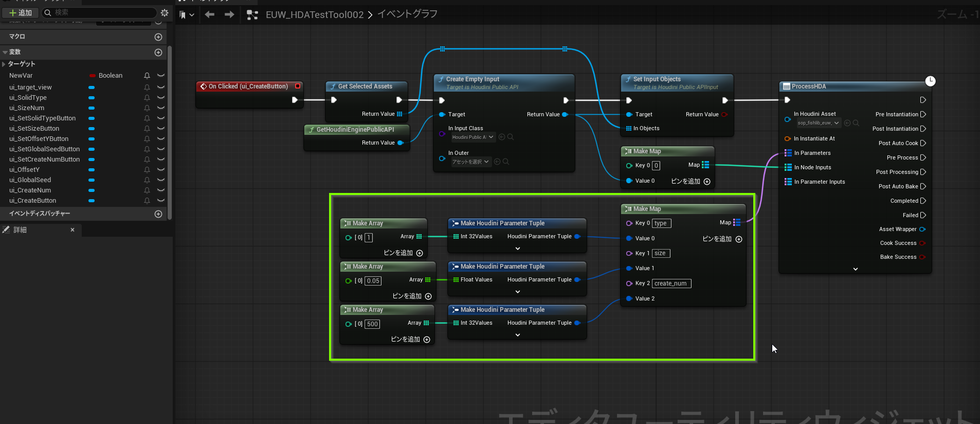Toggle visibility eye for NewVar variable

(161, 76)
